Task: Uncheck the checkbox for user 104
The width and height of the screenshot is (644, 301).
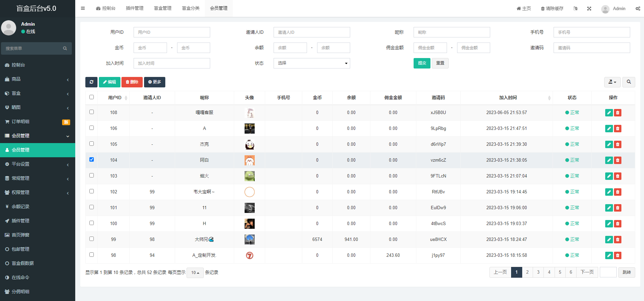Action: (91, 160)
